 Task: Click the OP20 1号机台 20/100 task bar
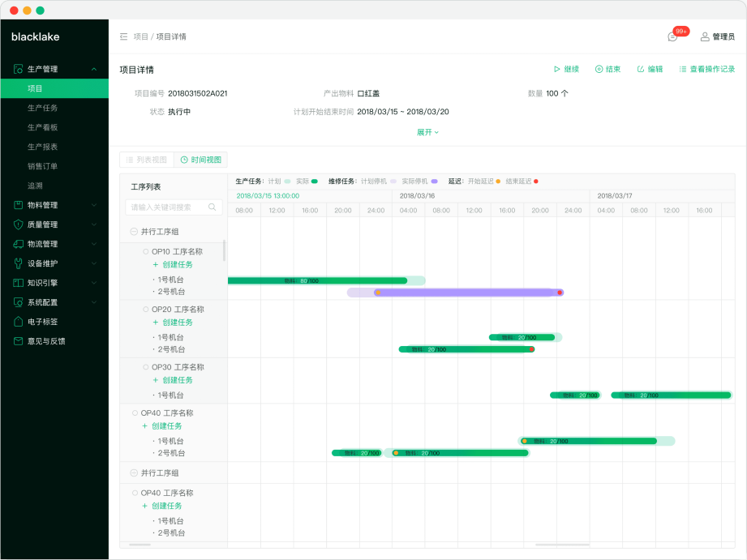[522, 337]
